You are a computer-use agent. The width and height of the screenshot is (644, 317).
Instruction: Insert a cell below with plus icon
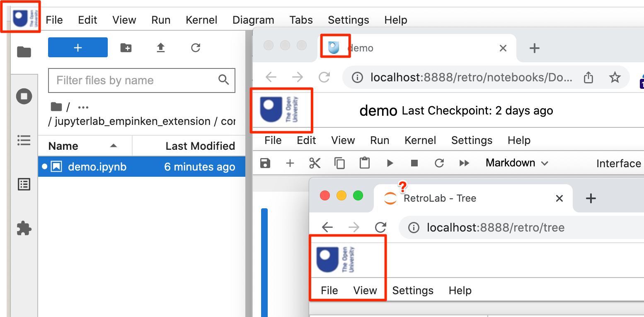(290, 163)
